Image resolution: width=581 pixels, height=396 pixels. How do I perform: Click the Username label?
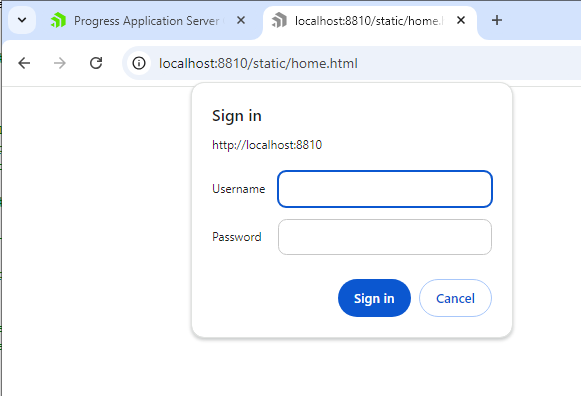[238, 189]
